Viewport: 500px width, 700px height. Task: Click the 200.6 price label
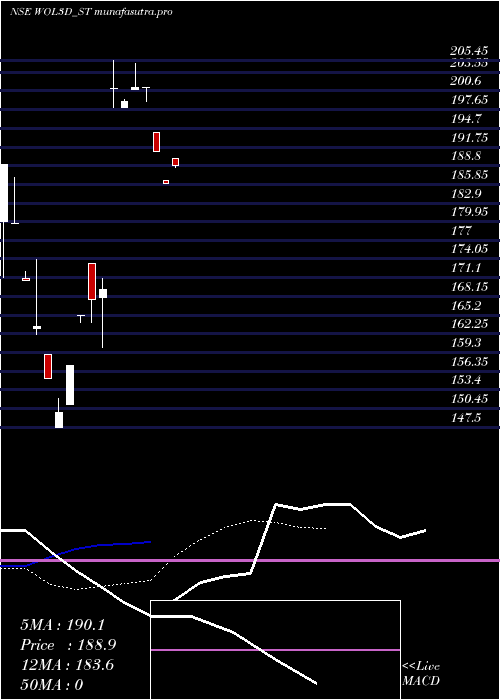(x=466, y=81)
